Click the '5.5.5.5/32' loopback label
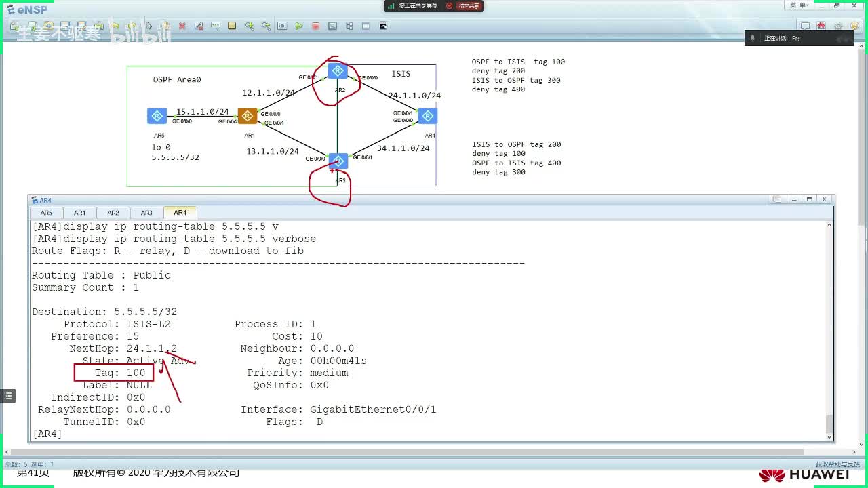This screenshot has height=488, width=868. pos(175,157)
